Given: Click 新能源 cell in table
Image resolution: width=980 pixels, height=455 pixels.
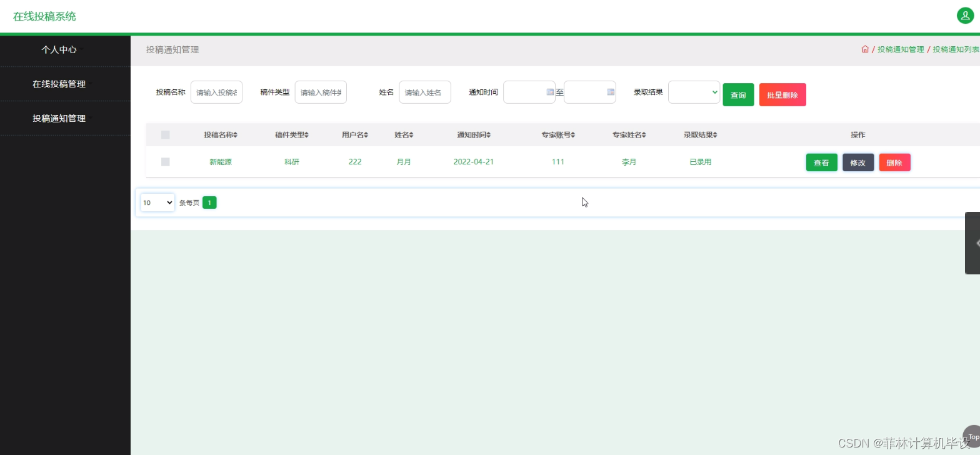Looking at the screenshot, I should click(221, 162).
